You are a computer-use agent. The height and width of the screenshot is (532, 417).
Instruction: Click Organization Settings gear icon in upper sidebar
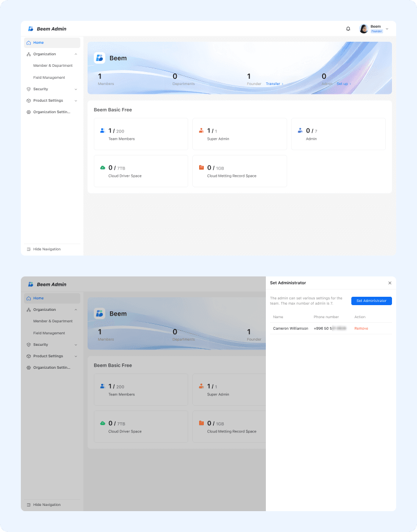[x=29, y=112]
